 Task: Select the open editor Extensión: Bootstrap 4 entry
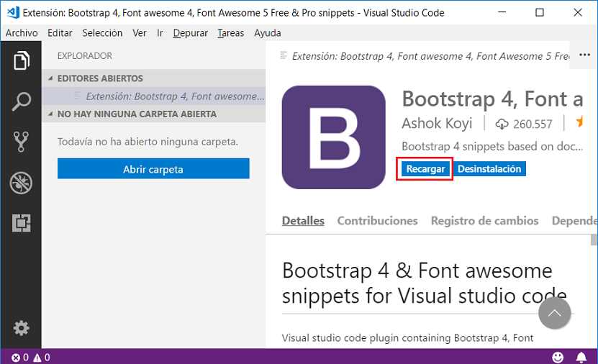[154, 96]
